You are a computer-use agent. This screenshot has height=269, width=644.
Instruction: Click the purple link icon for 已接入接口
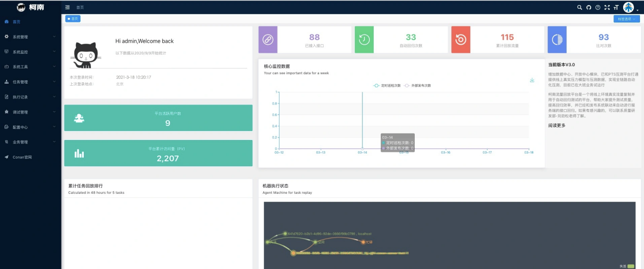[268, 40]
